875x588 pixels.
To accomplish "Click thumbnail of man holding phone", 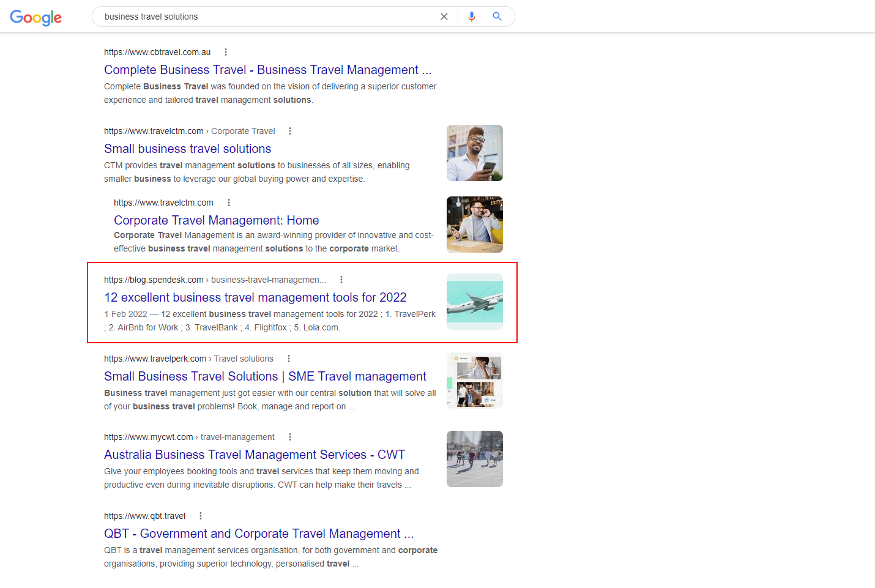I will pyautogui.click(x=475, y=153).
